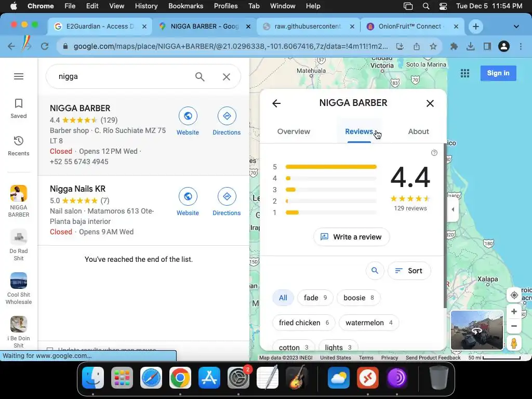Viewport: 532px width, 399px height.
Task: Go back in Chrome
Action: (11, 46)
